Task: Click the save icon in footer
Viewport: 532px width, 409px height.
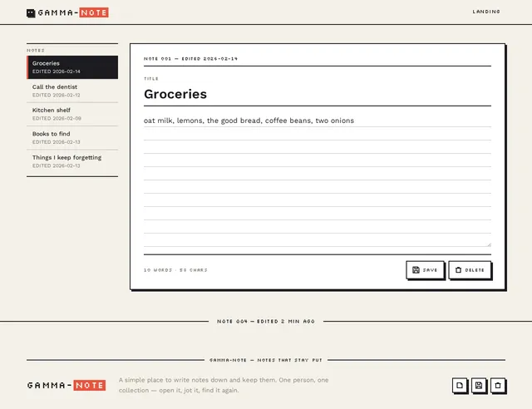Action: click(x=479, y=385)
